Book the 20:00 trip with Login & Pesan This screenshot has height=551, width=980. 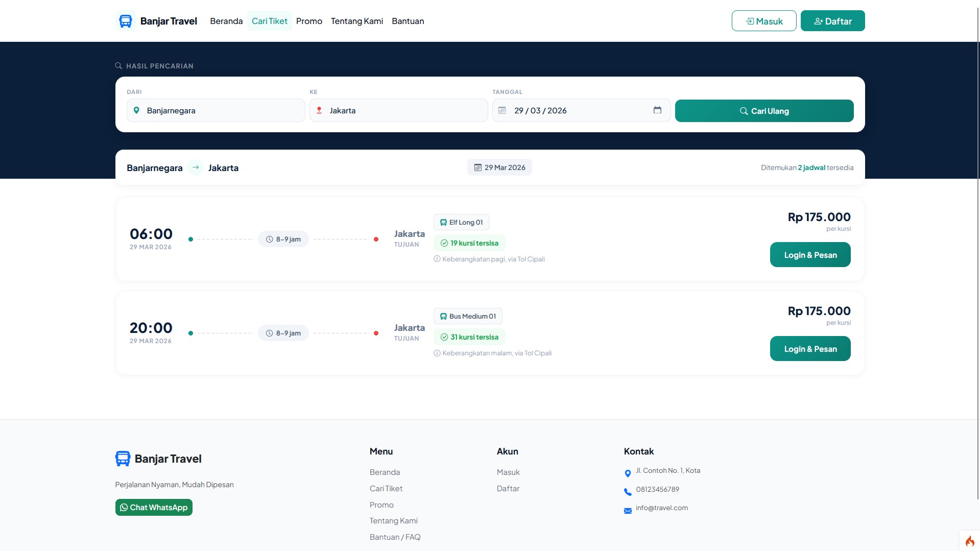(810, 349)
